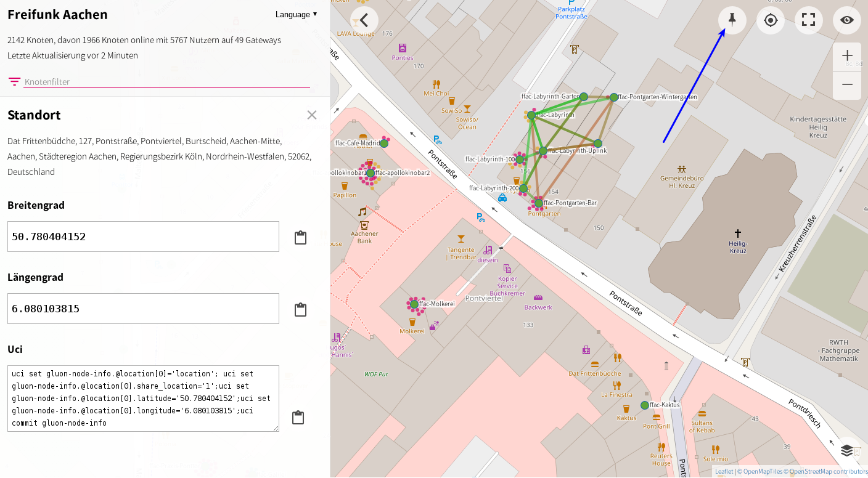Select the ffac-Kaktus node on map

point(645,405)
